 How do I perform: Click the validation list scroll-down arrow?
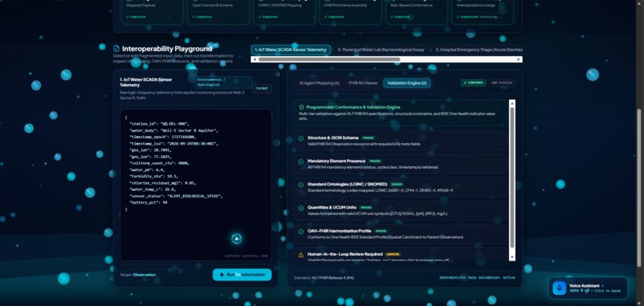coord(511,257)
